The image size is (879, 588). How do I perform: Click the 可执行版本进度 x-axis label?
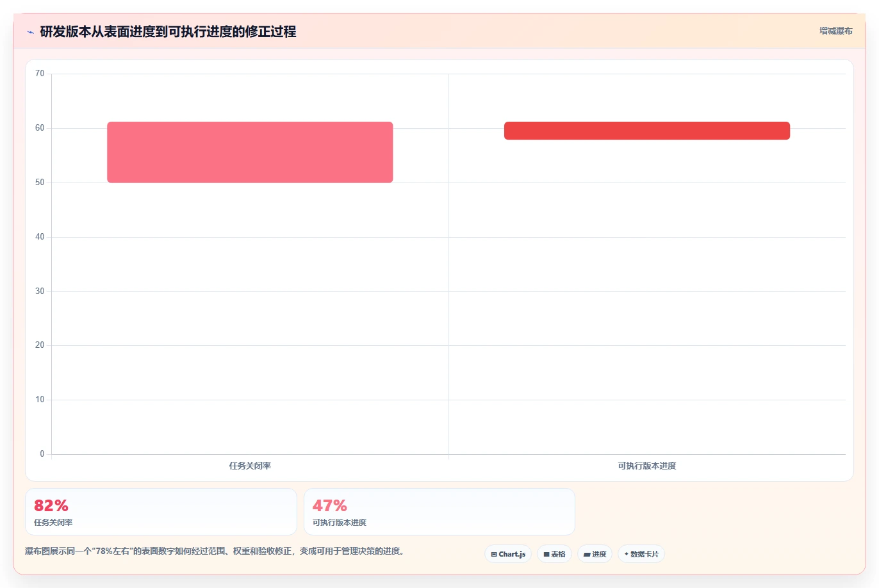647,466
